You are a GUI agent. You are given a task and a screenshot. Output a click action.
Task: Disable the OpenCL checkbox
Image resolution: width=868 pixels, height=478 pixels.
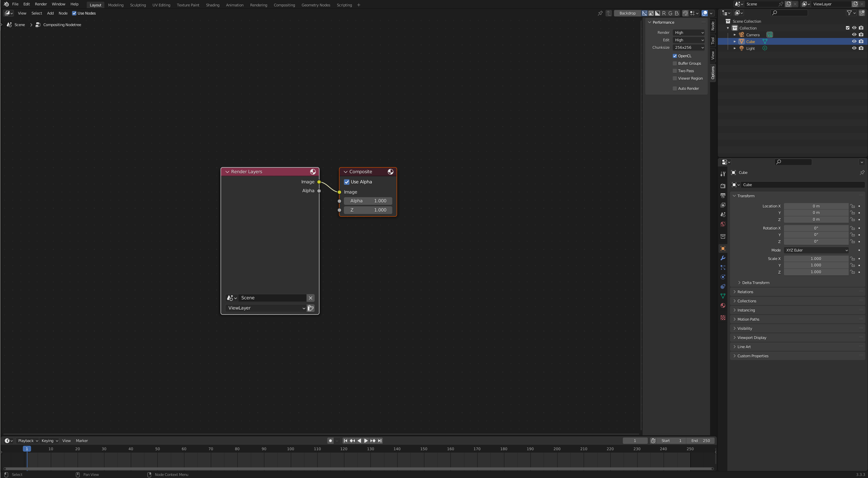point(675,56)
